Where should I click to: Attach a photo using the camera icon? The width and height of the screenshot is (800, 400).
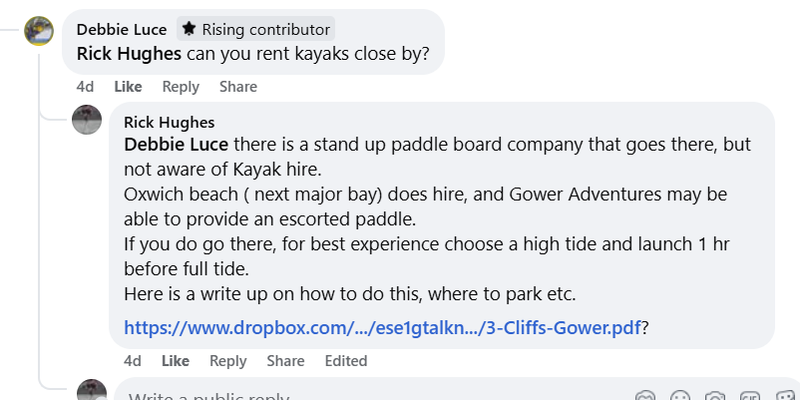pos(716,396)
